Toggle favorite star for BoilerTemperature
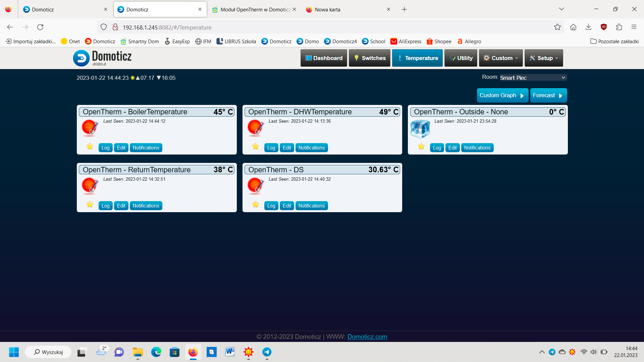 pos(90,146)
